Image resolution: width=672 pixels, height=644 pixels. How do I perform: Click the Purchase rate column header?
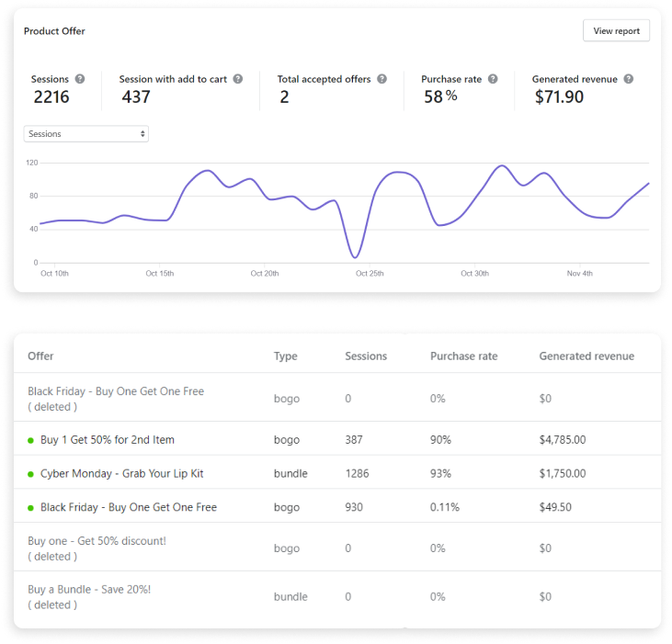coord(463,356)
